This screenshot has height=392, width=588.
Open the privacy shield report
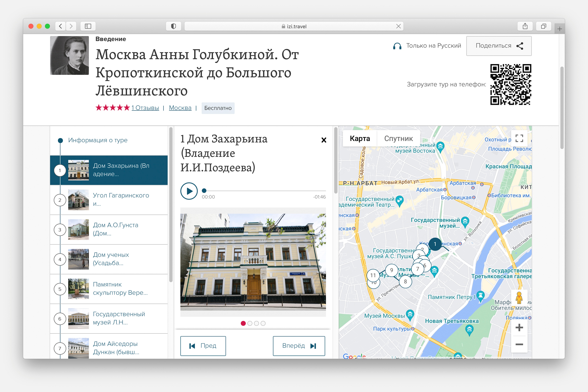[174, 26]
